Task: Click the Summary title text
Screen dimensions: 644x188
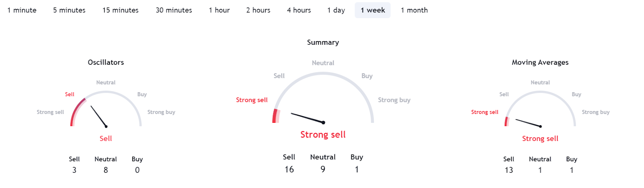Action: 323,42
